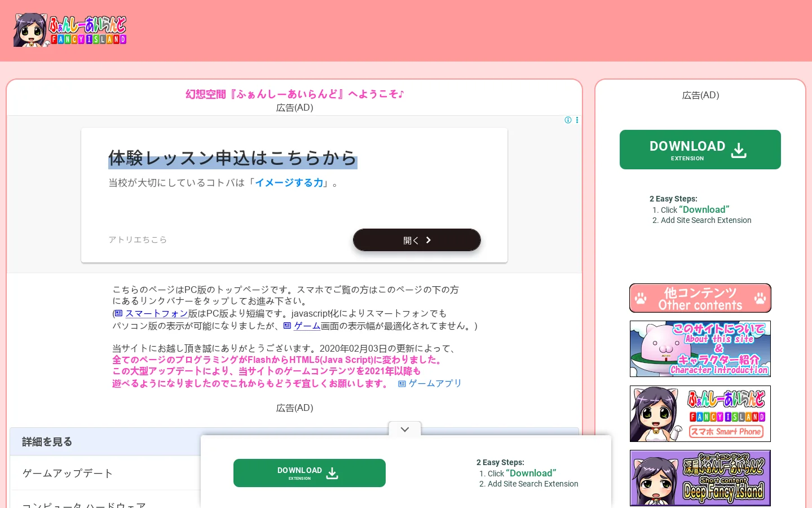Open the ad info (i) icon
812x508 pixels.
(568, 120)
